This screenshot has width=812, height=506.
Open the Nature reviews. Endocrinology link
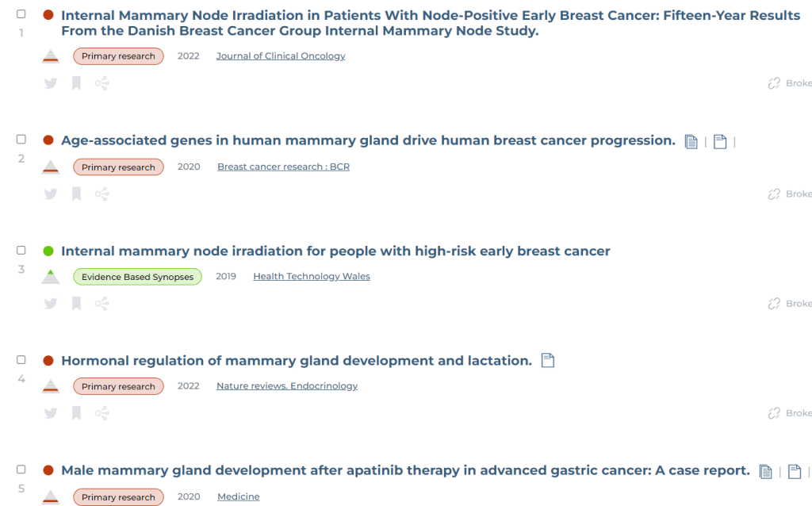(287, 386)
